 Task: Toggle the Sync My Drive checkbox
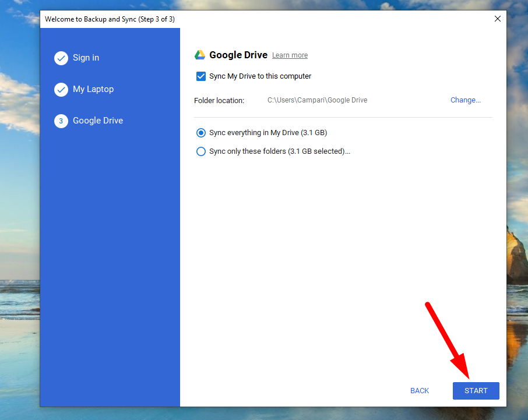pyautogui.click(x=201, y=76)
